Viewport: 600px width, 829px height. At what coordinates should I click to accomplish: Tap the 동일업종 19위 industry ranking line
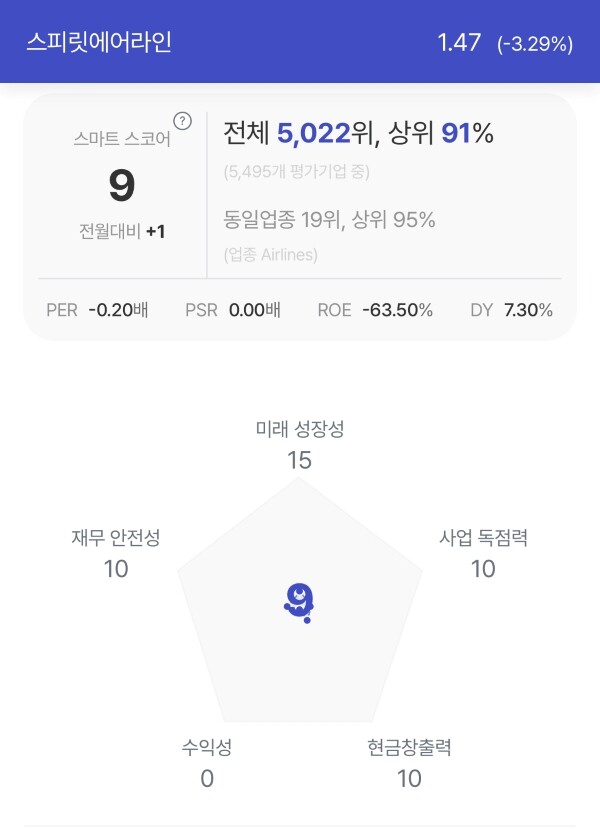click(x=329, y=219)
